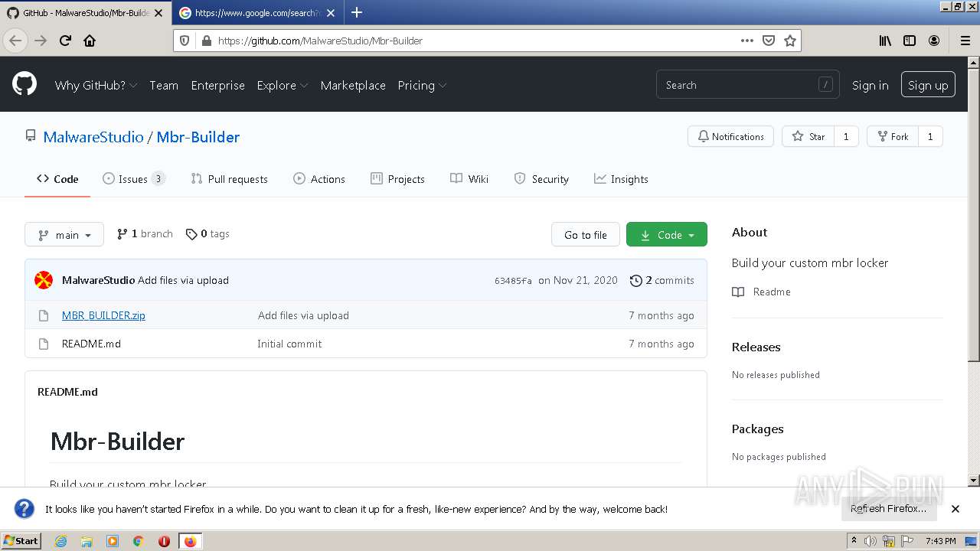Open README.md file in file list

point(91,344)
